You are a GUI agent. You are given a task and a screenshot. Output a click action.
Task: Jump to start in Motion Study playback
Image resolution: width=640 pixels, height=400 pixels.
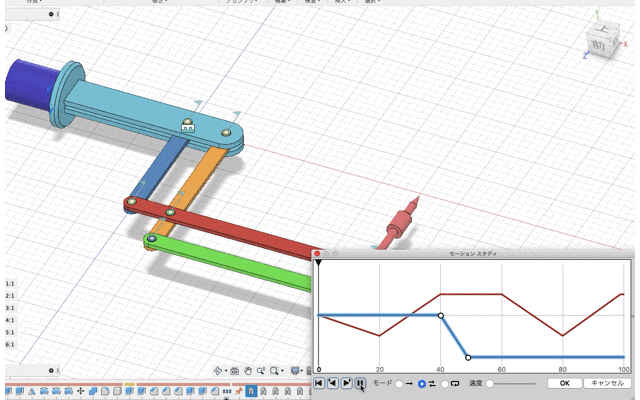tap(319, 383)
